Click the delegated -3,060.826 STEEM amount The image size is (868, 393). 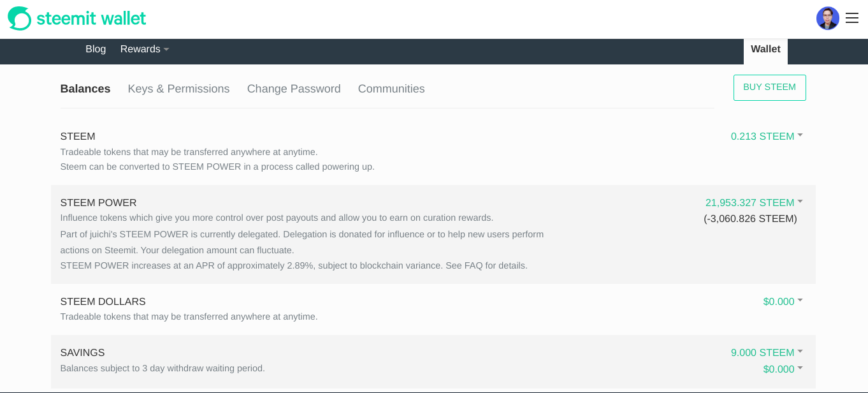tap(750, 219)
